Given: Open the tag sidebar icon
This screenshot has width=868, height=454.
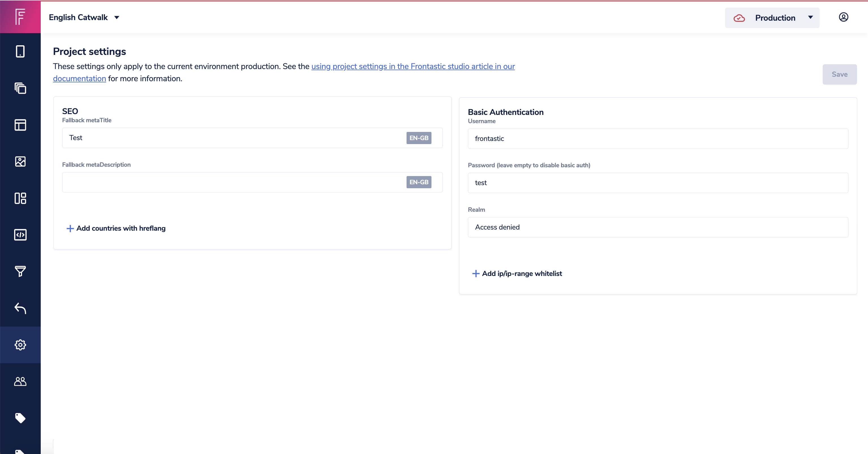Looking at the screenshot, I should [x=20, y=418].
